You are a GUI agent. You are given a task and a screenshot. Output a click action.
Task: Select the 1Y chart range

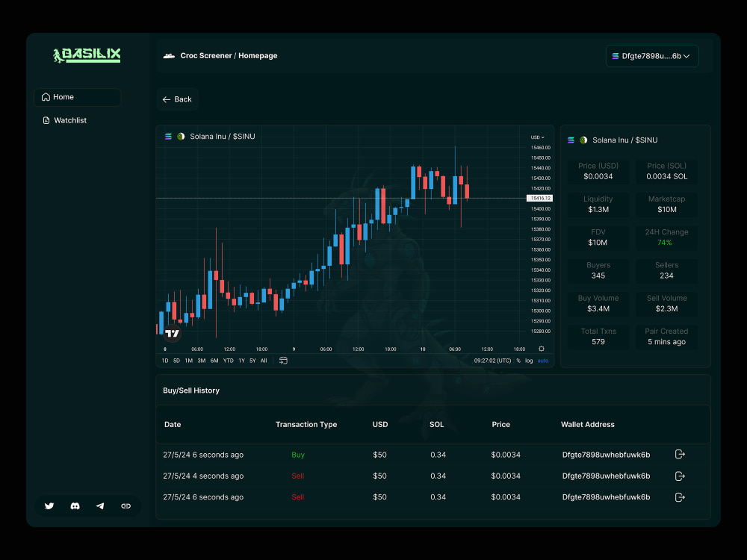241,361
